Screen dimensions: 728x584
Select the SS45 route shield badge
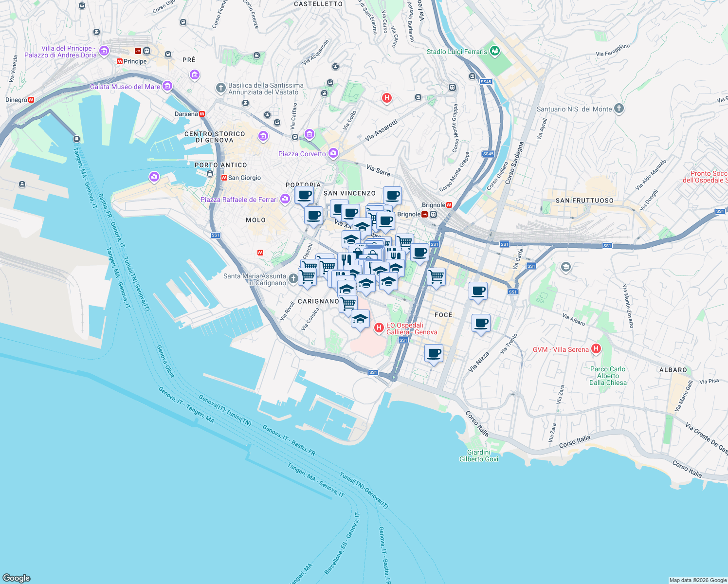(x=486, y=81)
